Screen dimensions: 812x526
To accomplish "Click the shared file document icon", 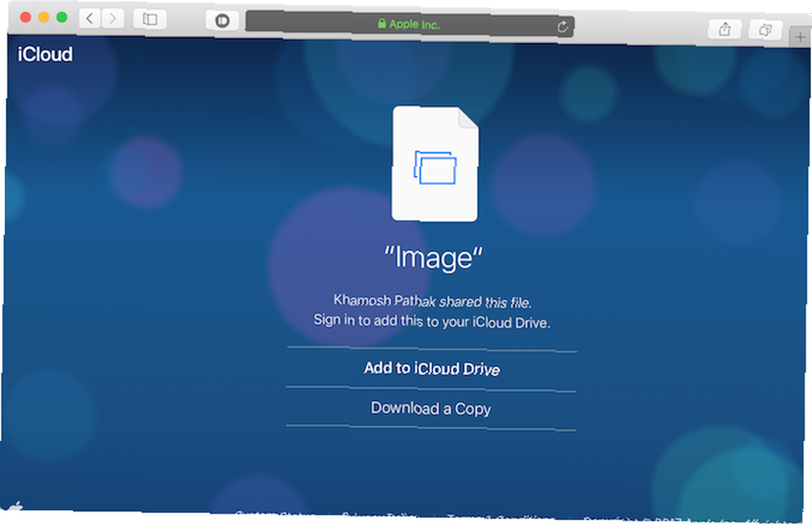I will (435, 164).
